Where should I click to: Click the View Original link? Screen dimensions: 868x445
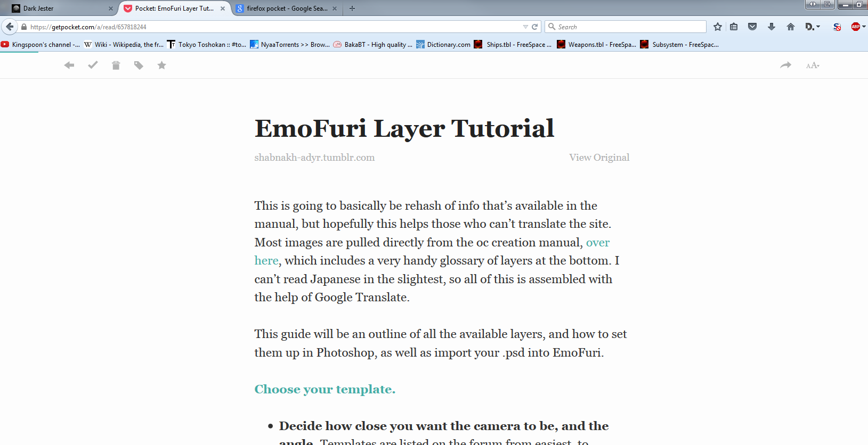(x=599, y=158)
